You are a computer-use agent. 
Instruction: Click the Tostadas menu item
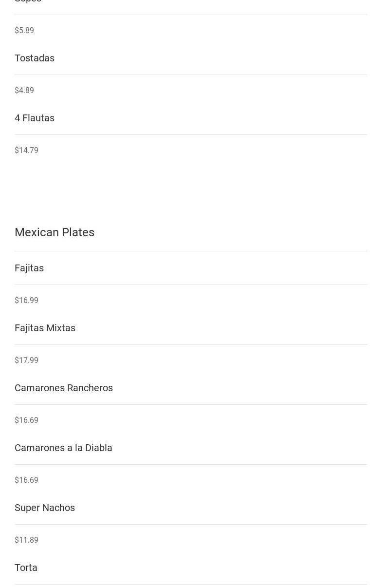coord(35,58)
